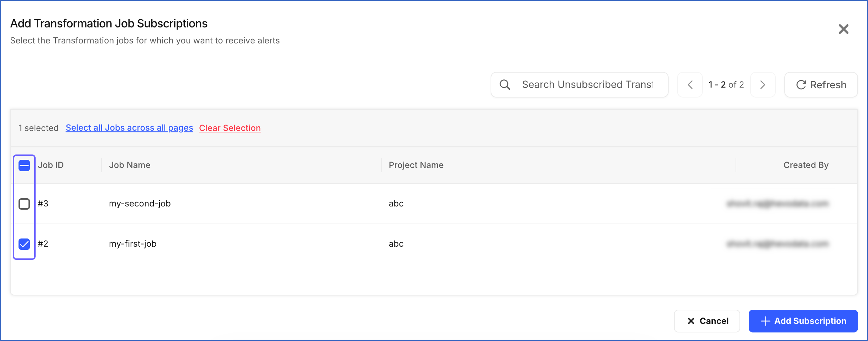Screen dimensions: 868x341
Task: Click the blurred creator email for job #3
Action: click(778, 204)
